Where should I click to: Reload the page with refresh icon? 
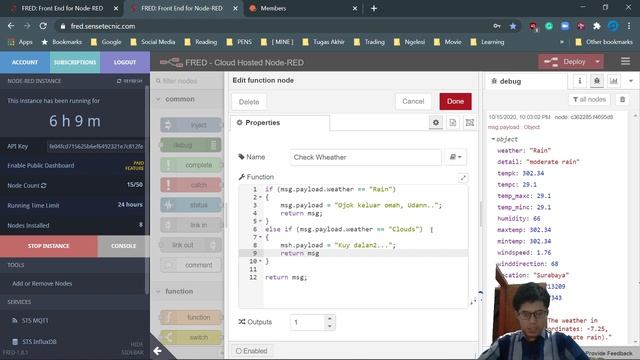click(x=43, y=26)
